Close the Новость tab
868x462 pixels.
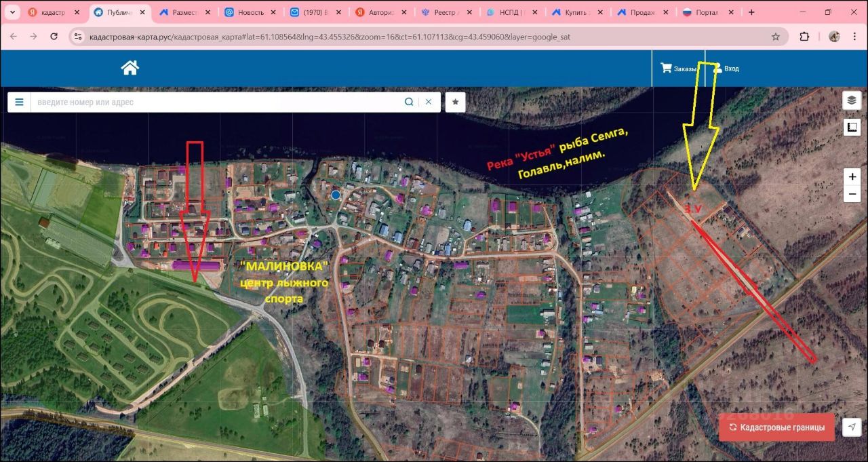[273, 12]
